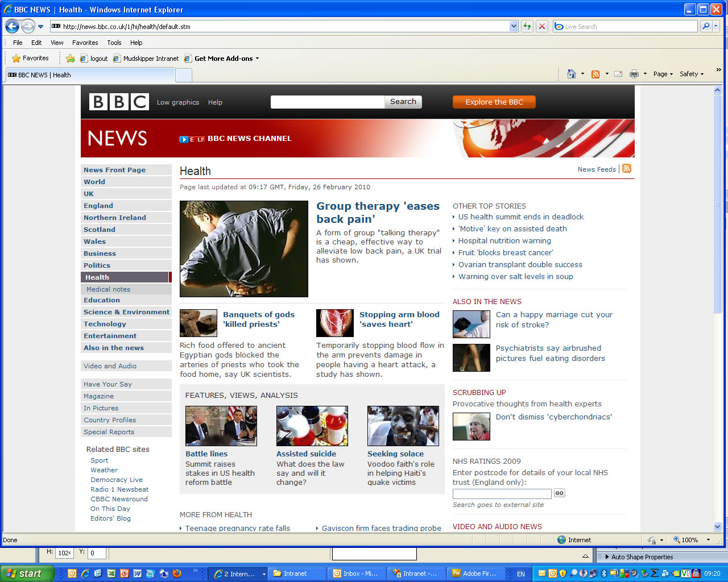Go back using the browser Back arrow
Screen dimensions: 728x582
(x=12, y=26)
